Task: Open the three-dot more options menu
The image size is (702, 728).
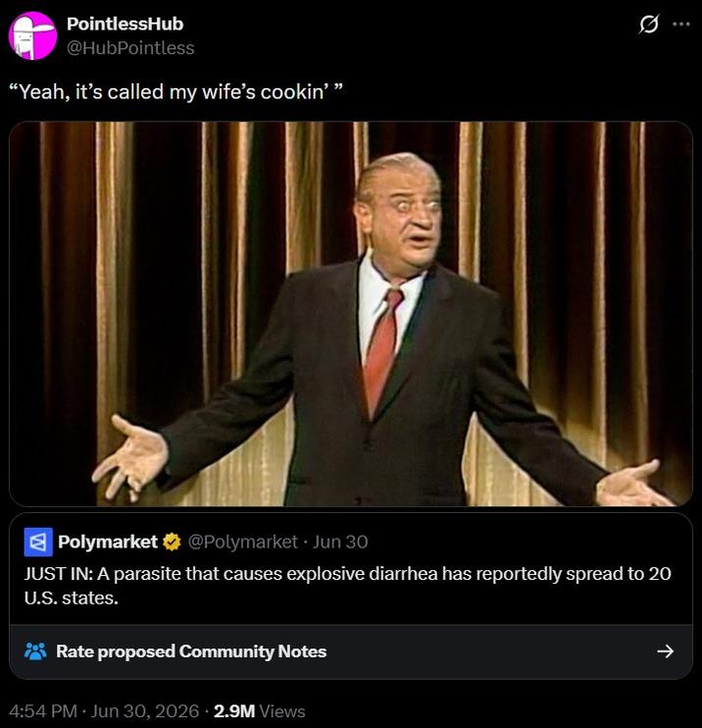Action: point(680,25)
